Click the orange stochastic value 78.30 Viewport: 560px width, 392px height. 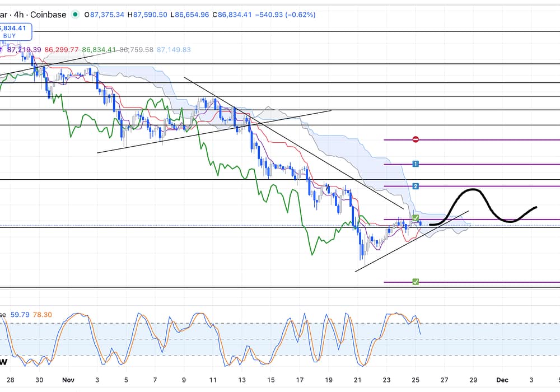pyautogui.click(x=43, y=315)
